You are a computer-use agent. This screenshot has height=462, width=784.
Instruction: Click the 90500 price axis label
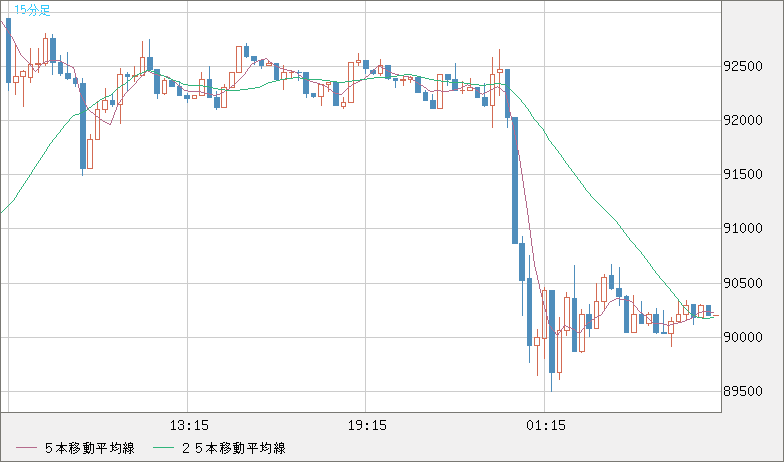pos(742,283)
